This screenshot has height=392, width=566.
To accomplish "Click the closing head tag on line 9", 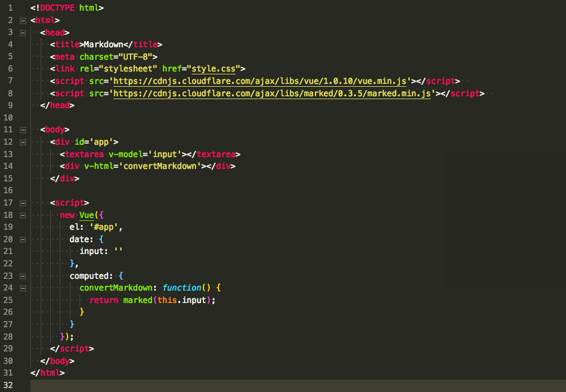I will [57, 105].
